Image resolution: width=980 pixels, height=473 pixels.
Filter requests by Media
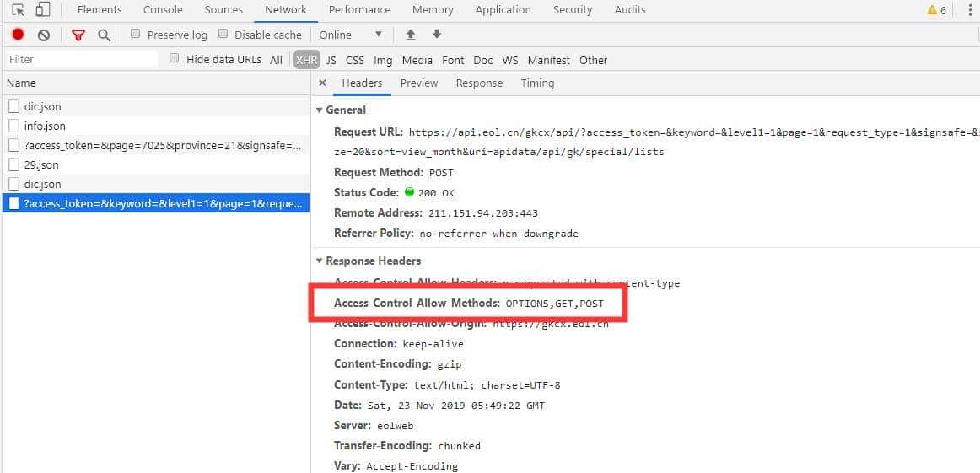point(417,60)
